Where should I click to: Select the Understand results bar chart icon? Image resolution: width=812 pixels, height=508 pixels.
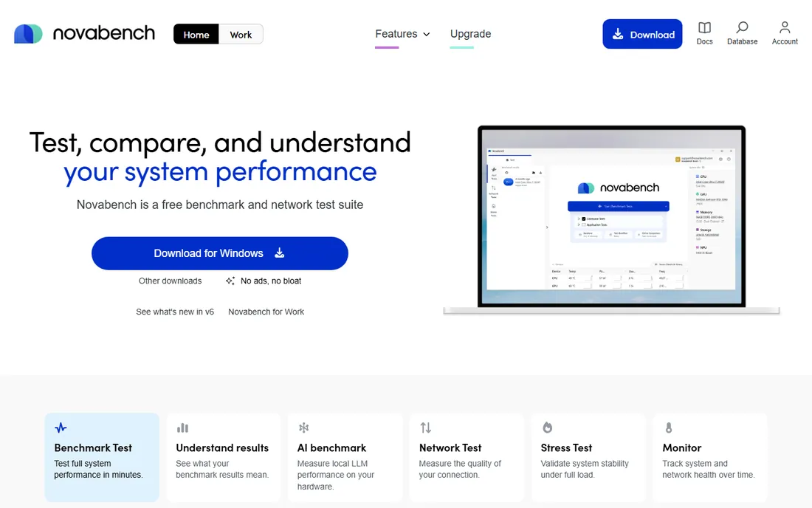[182, 428]
